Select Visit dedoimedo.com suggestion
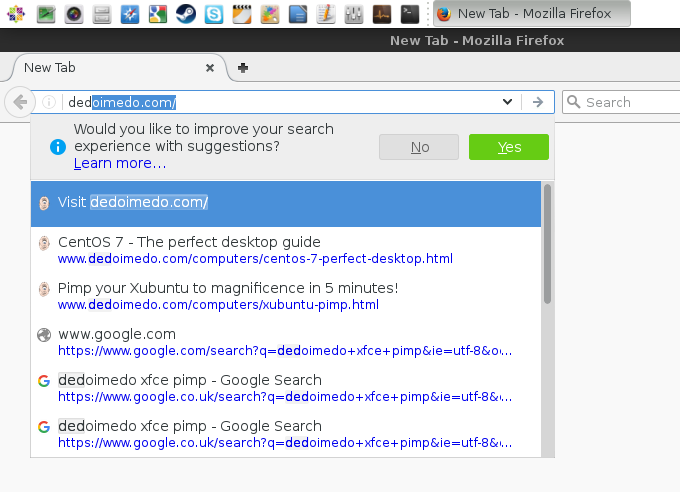This screenshot has width=680, height=492. point(286,204)
